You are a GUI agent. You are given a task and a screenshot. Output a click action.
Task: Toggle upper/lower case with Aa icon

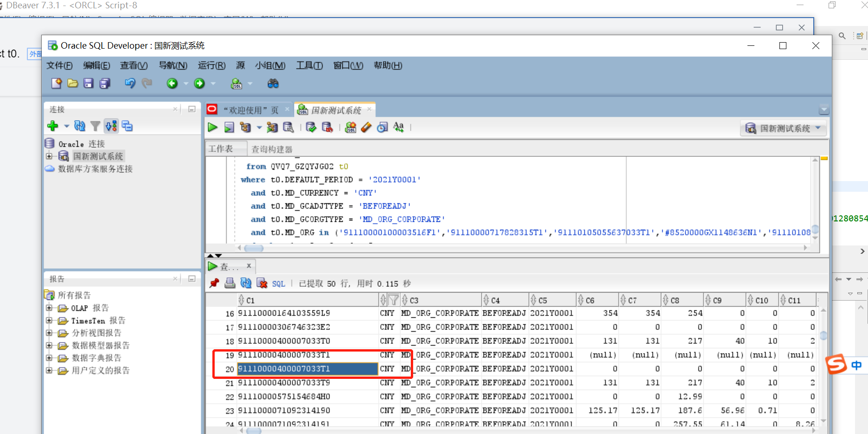398,127
